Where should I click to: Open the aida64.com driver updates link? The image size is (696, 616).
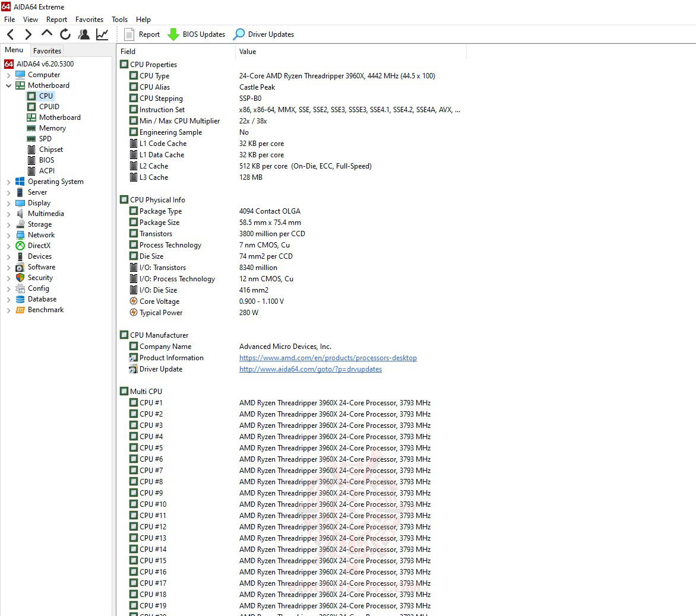pos(310,369)
